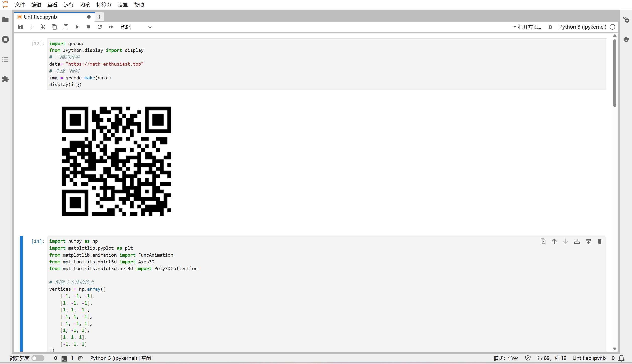Move cell [14] up
Screen dimensions: 632x364
554,241
